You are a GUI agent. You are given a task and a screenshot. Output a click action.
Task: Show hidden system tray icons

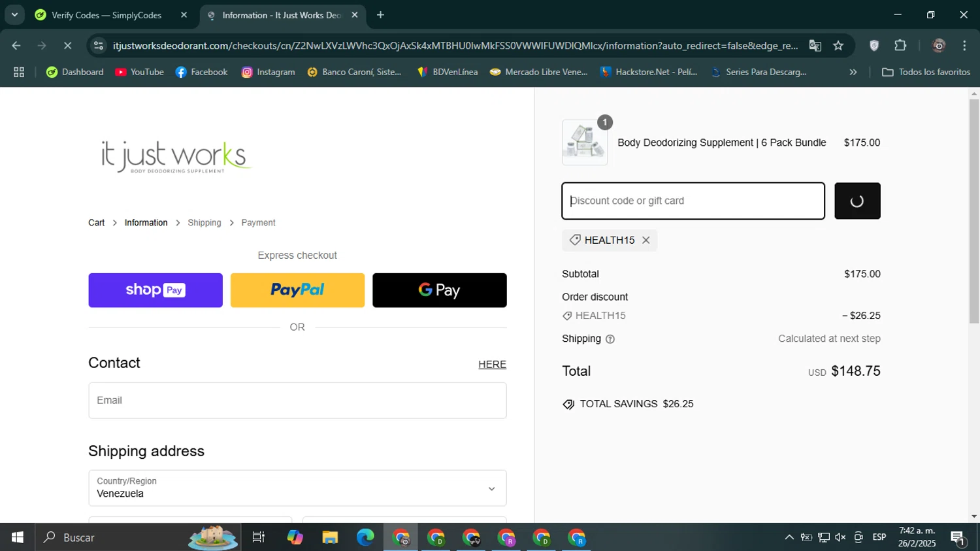coord(789,537)
